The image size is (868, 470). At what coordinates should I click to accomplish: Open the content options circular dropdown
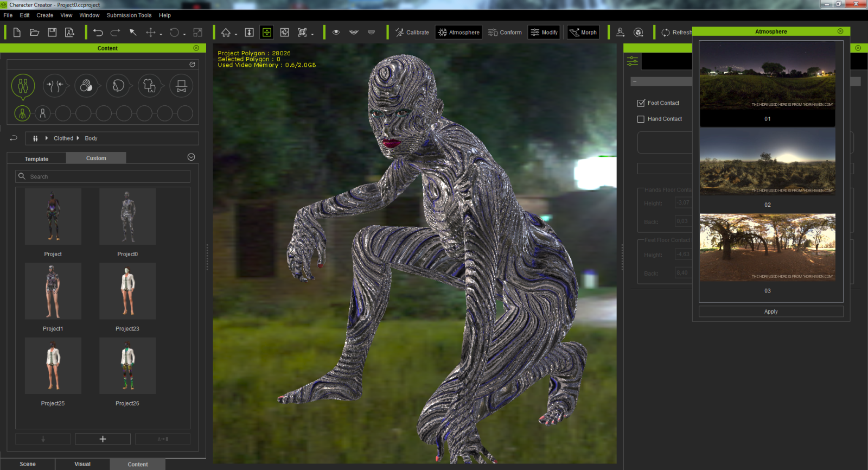point(191,157)
